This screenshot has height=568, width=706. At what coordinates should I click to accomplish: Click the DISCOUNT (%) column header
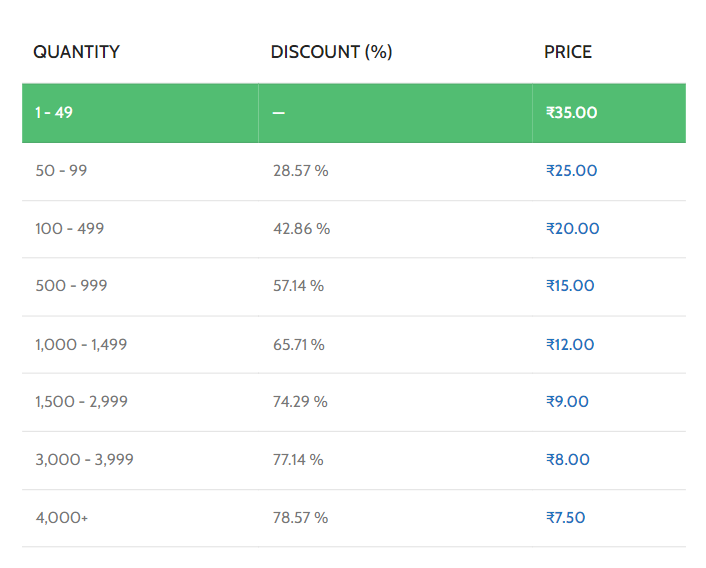[331, 52]
